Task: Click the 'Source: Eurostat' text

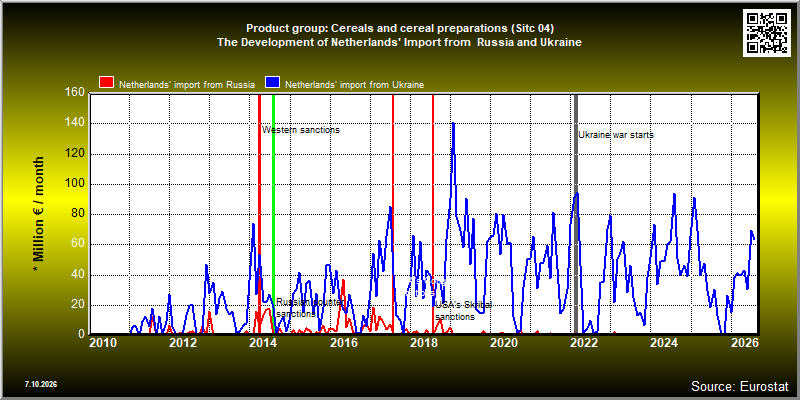Action: 740,385
